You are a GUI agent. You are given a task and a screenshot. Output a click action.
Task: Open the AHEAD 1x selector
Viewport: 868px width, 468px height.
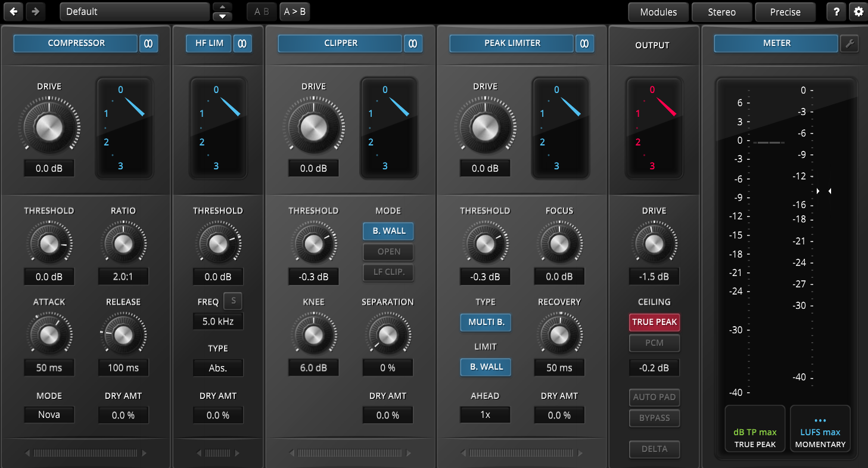(484, 414)
